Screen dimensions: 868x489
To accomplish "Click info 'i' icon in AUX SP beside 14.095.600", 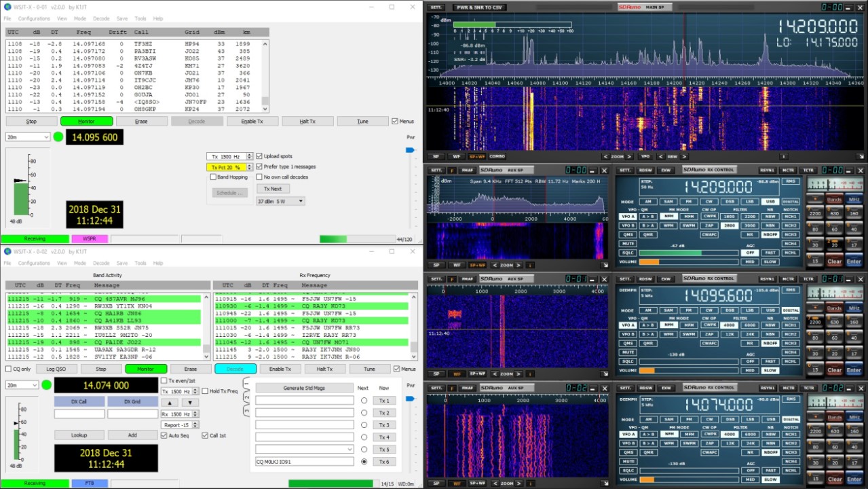I will [x=530, y=374].
